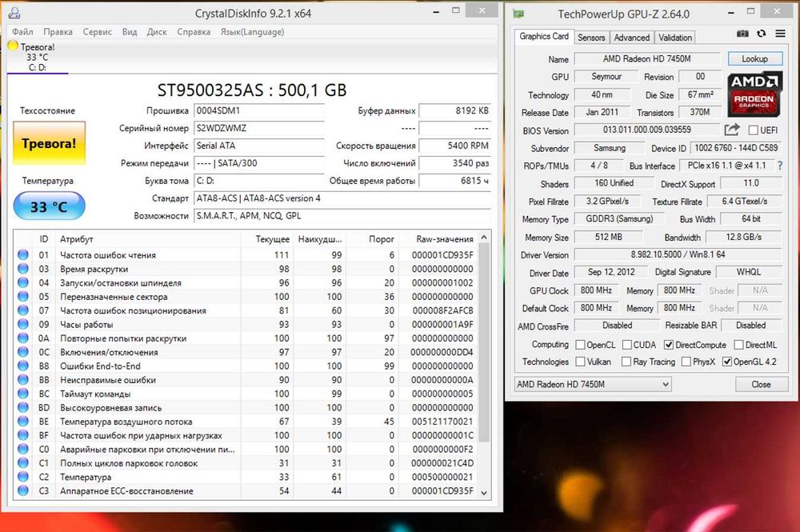Click the SMART attribute list scrollbar thumb
Image resolution: width=800 pixels, height=532 pixels.
484,342
